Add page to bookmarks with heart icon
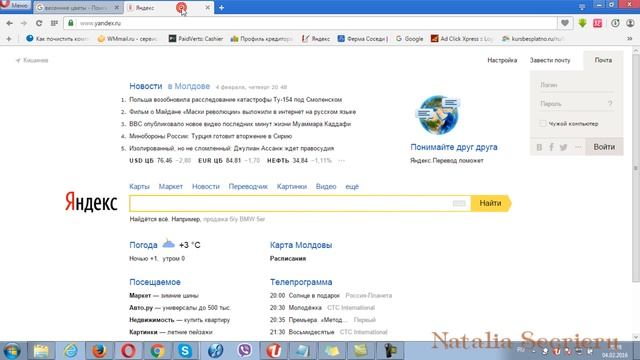Viewport: 640px width, 360px height. point(565,23)
